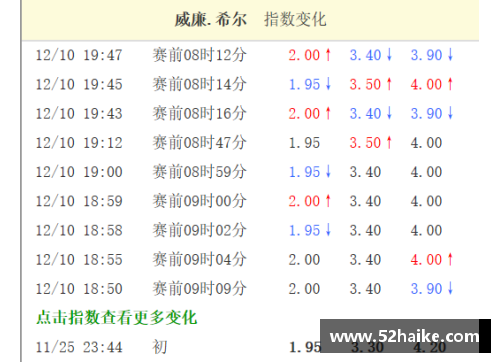The height and width of the screenshot is (362, 500).
Task: Open 2.00 odds in 18:50 row
Action: [304, 289]
